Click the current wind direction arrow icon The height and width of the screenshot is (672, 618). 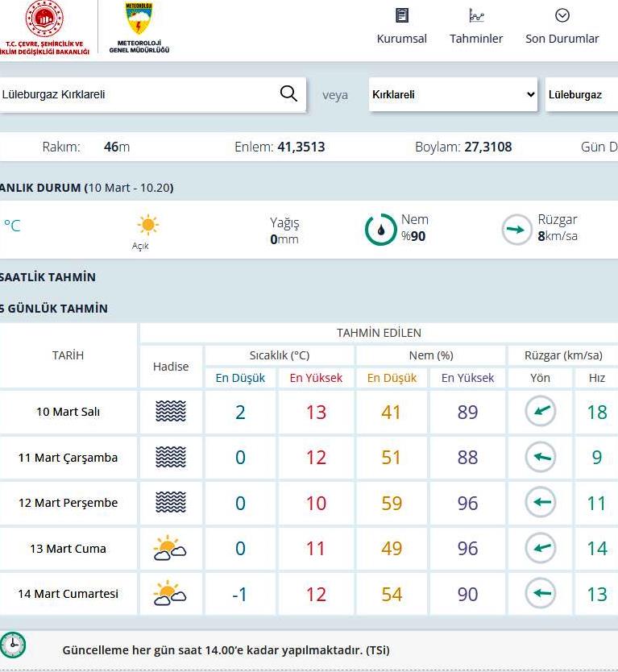(516, 230)
